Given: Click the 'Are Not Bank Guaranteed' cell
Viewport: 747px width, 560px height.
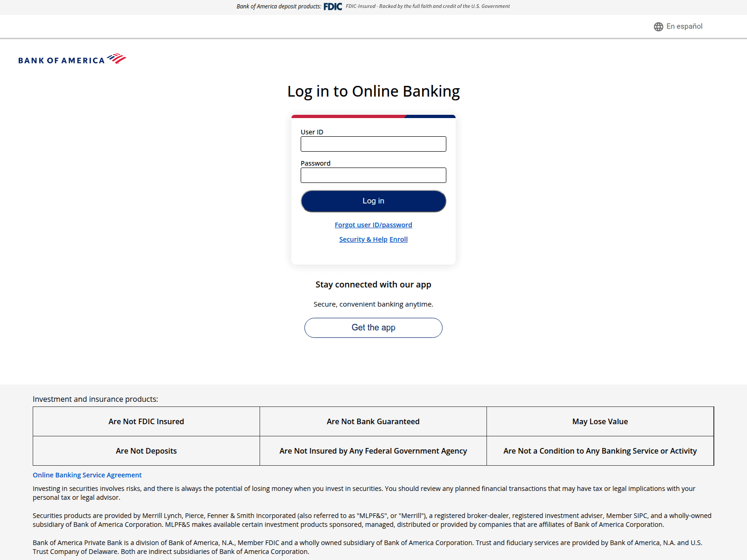Looking at the screenshot, I should (x=373, y=421).
